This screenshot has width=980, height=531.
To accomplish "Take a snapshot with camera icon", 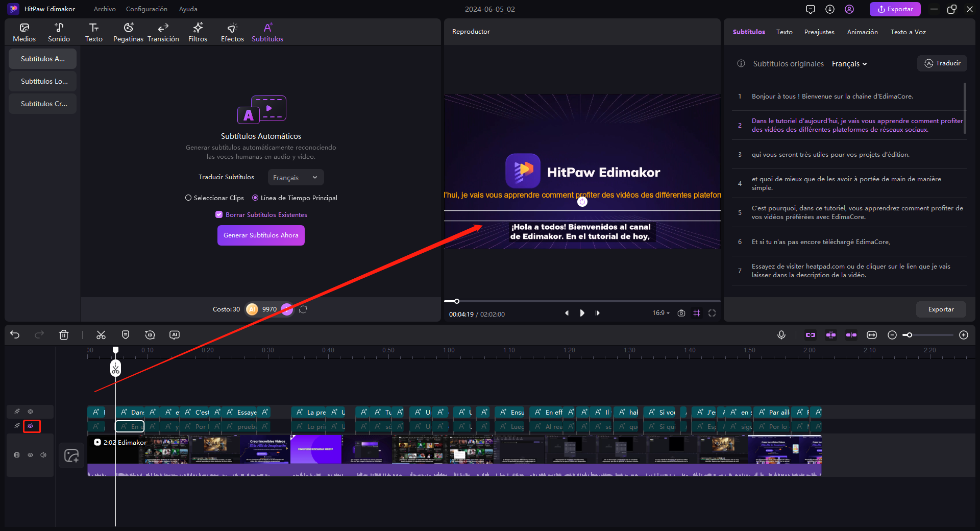I will click(x=681, y=313).
